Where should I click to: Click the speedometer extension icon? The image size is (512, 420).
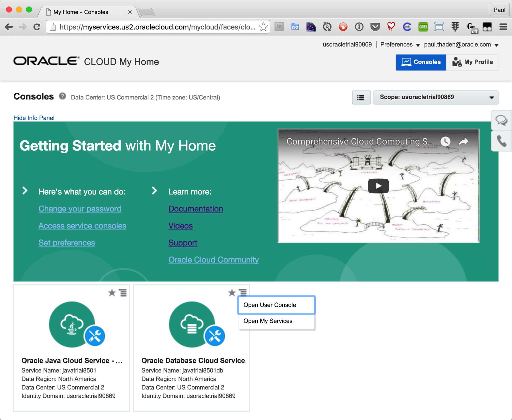[x=311, y=27]
